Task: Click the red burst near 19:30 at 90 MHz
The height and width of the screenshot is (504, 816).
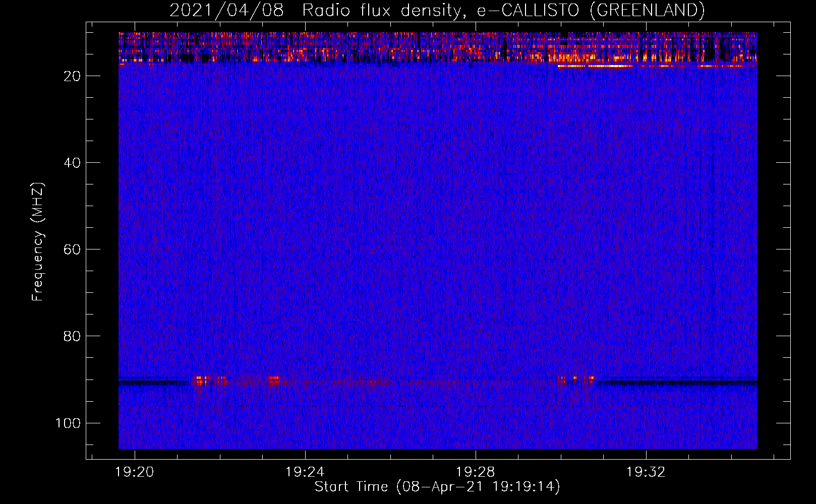Action: click(577, 380)
